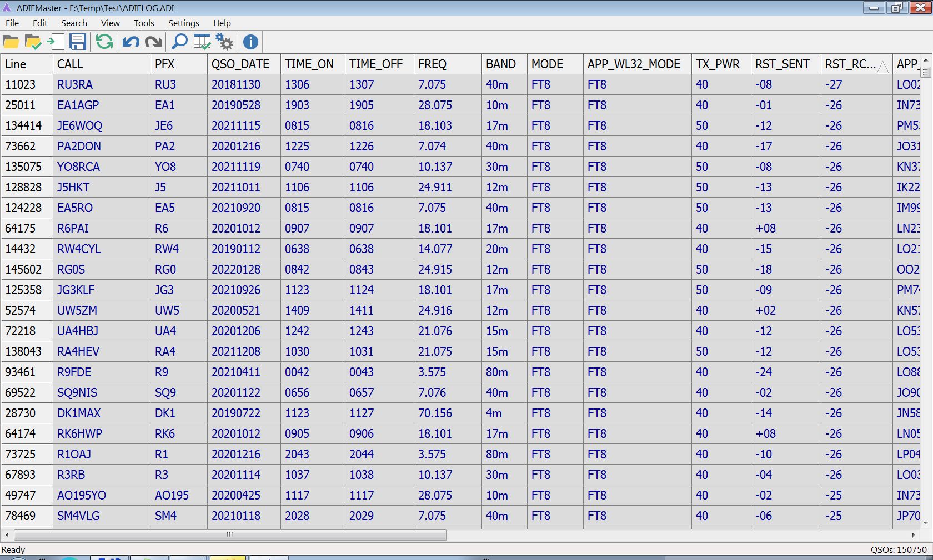Click the Open file folder icon
The height and width of the screenshot is (560, 933).
coord(11,42)
